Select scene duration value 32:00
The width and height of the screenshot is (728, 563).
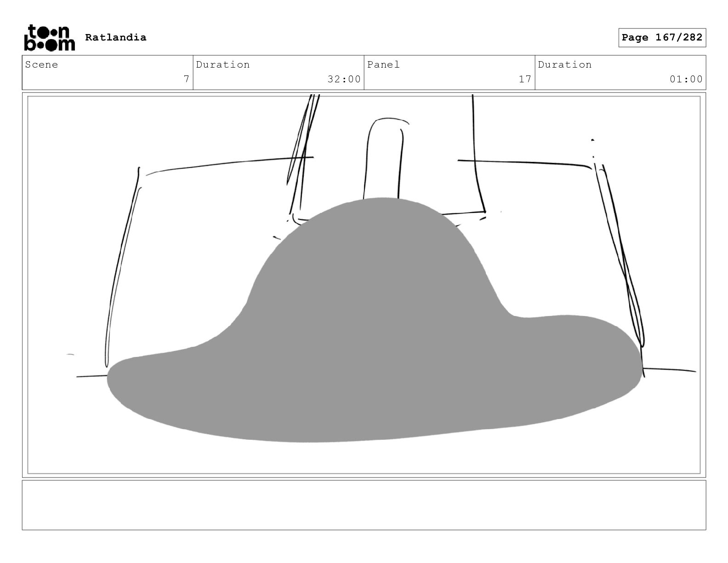point(344,79)
